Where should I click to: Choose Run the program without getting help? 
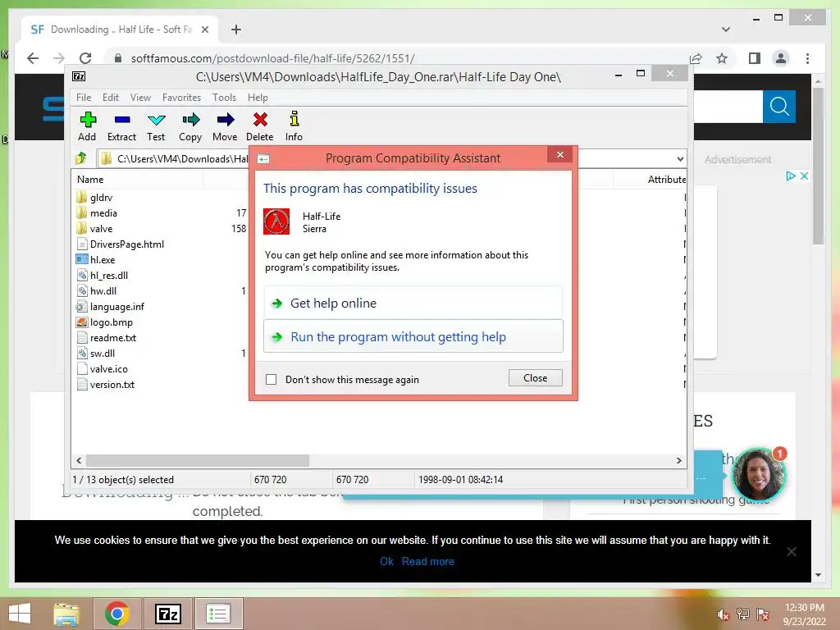tap(413, 336)
